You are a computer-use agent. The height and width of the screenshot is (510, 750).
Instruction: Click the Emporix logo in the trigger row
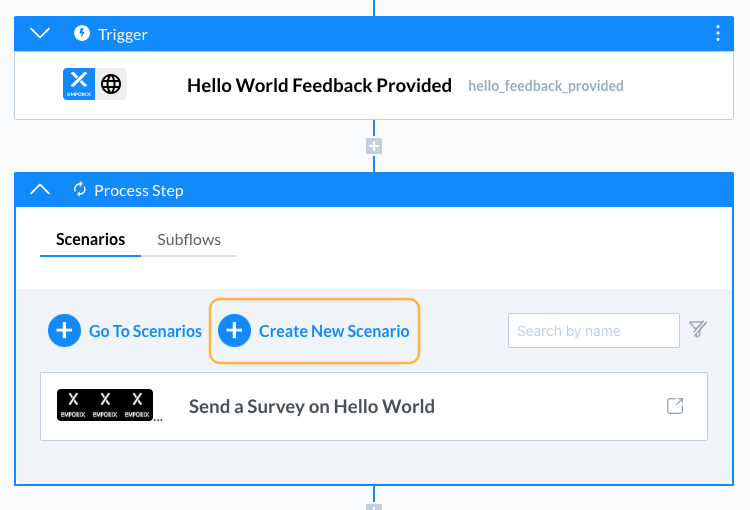pos(79,84)
